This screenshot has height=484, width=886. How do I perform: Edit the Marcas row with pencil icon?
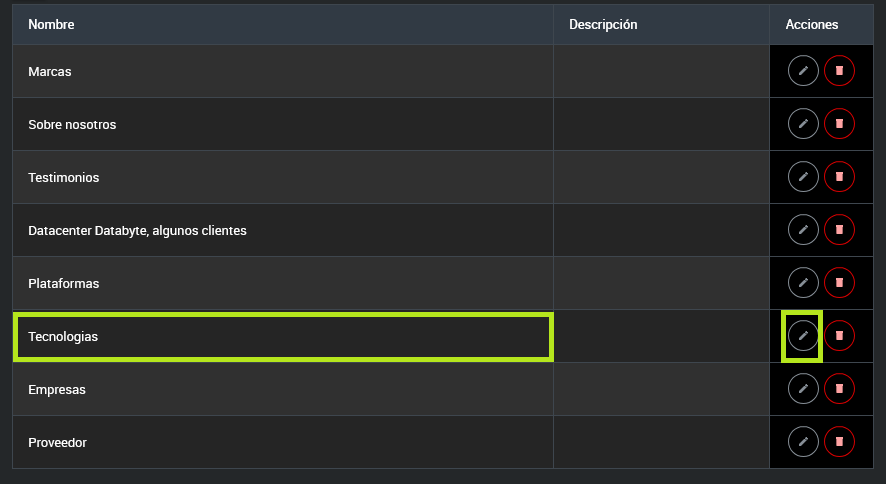pos(803,71)
